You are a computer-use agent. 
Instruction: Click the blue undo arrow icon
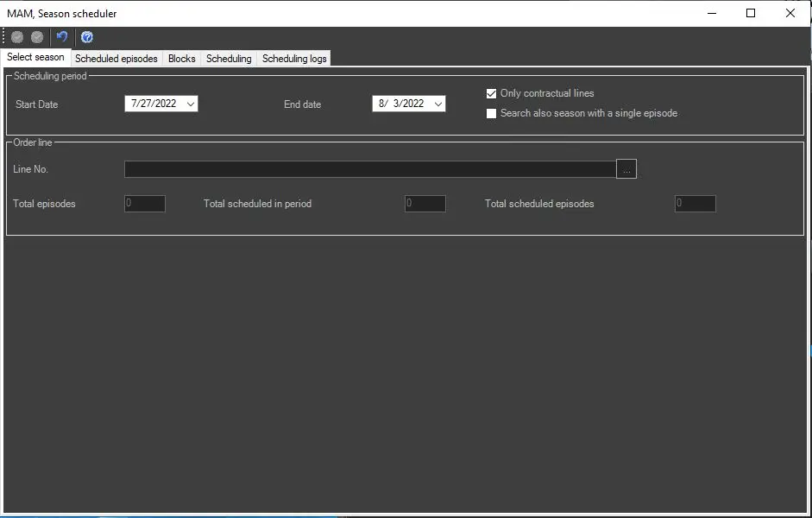click(x=61, y=37)
